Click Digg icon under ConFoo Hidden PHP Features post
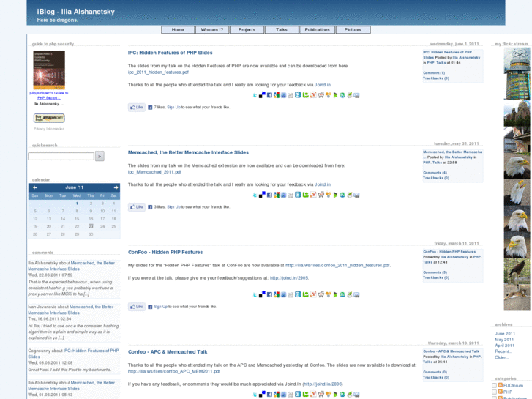The width and height of the screenshot is (532, 399). pyautogui.click(x=291, y=295)
